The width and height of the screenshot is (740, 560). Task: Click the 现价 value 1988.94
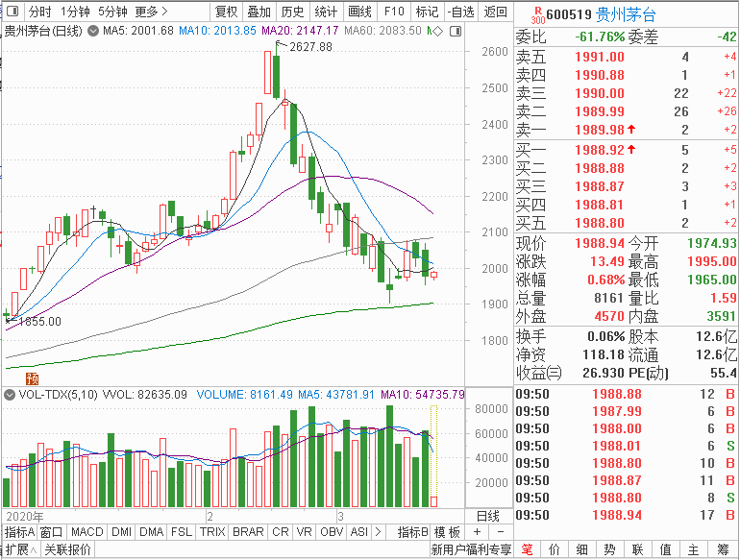(x=600, y=243)
